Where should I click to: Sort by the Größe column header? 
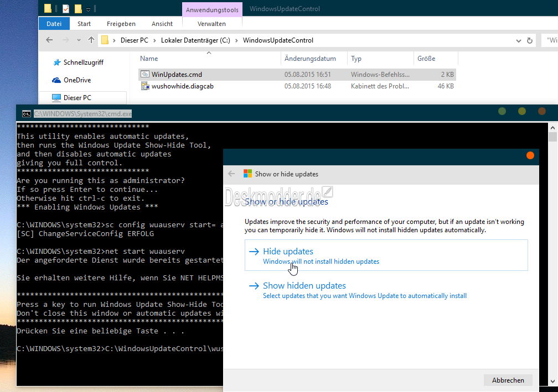426,58
